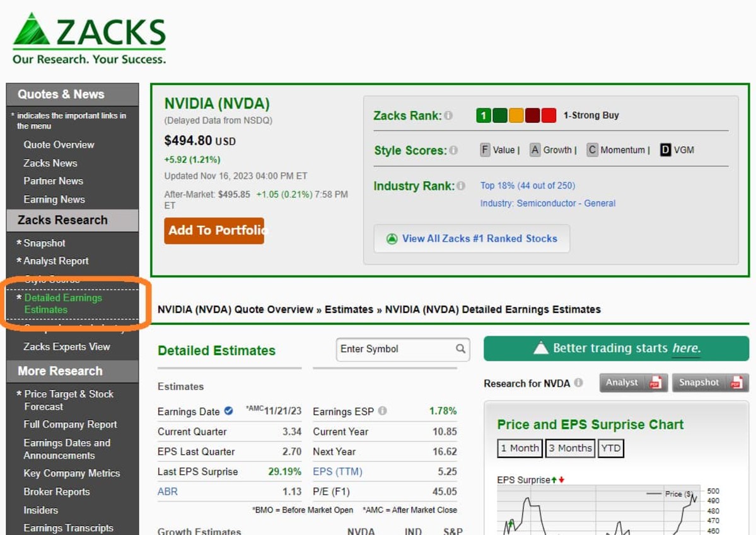The width and height of the screenshot is (756, 535).
Task: Open Earnings Dates and Announcements
Action: pyautogui.click(x=67, y=449)
